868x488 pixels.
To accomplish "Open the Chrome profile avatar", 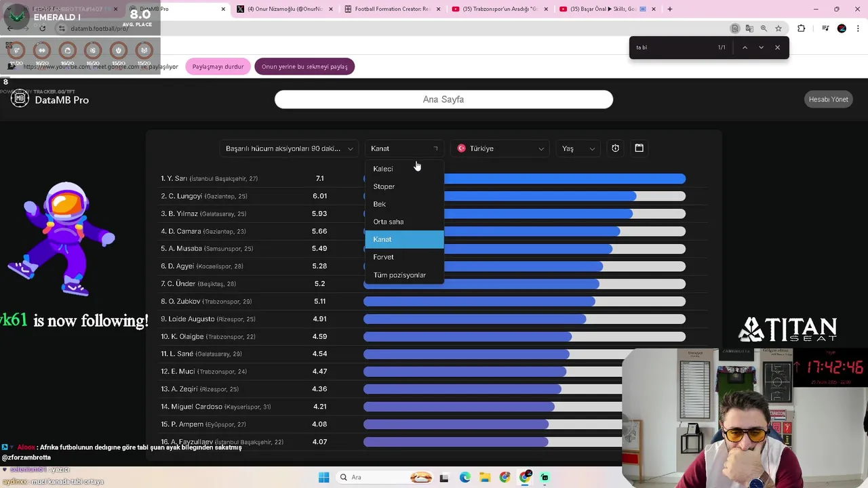I will [x=842, y=28].
